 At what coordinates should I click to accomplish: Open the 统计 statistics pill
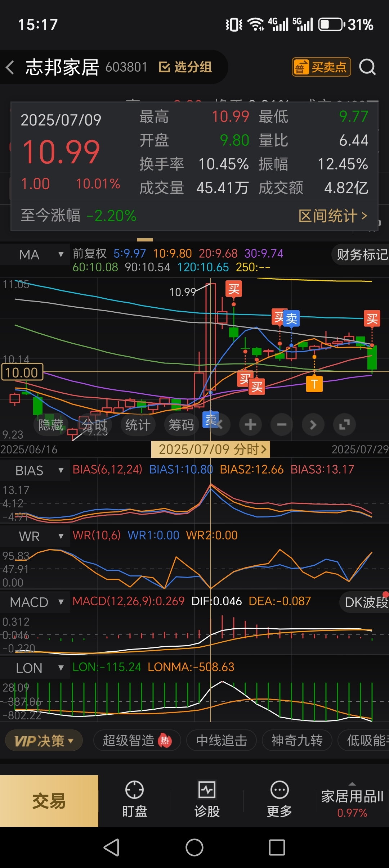(138, 425)
